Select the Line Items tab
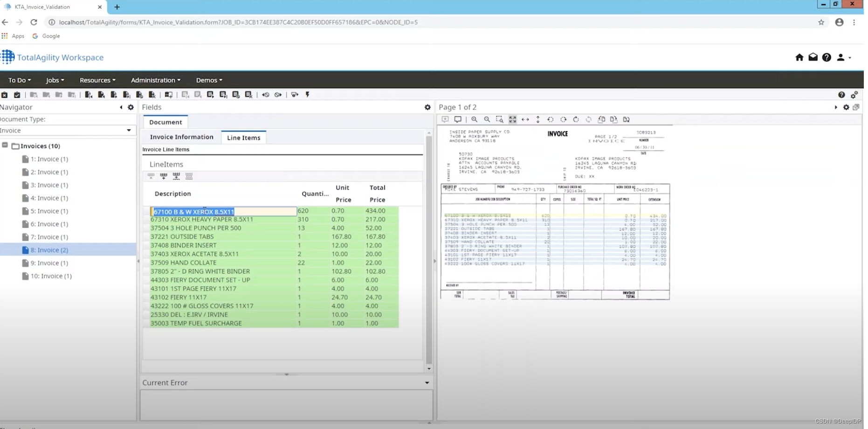This screenshot has height=429, width=868. 244,138
